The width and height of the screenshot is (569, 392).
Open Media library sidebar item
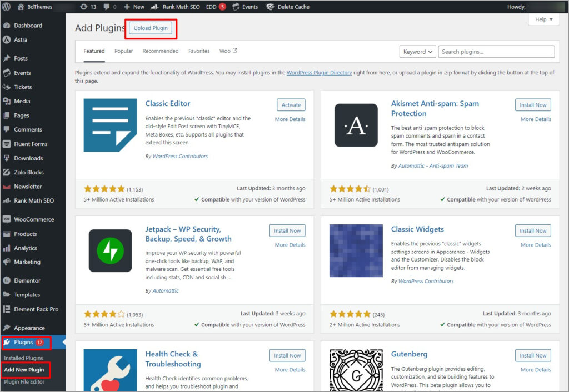click(x=22, y=101)
